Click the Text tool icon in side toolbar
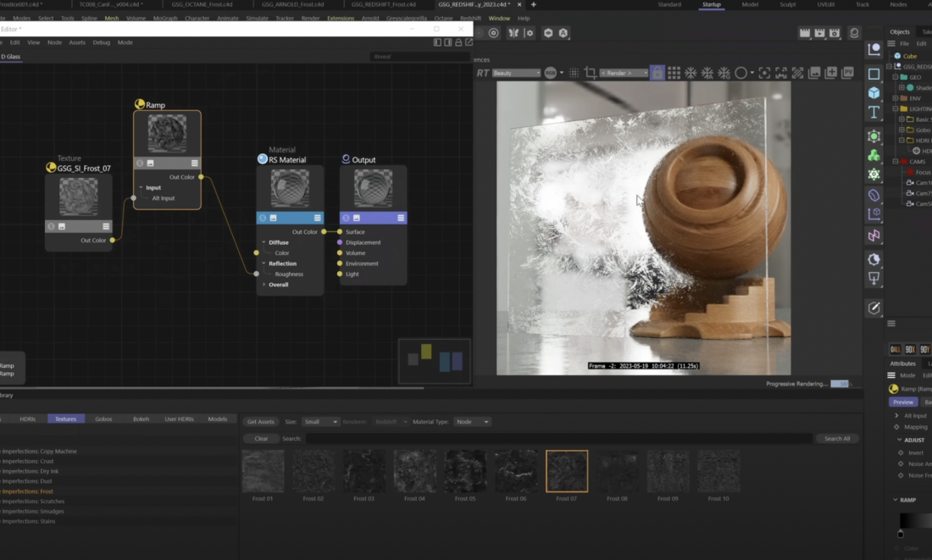Screen dimensions: 932x560 873,111
